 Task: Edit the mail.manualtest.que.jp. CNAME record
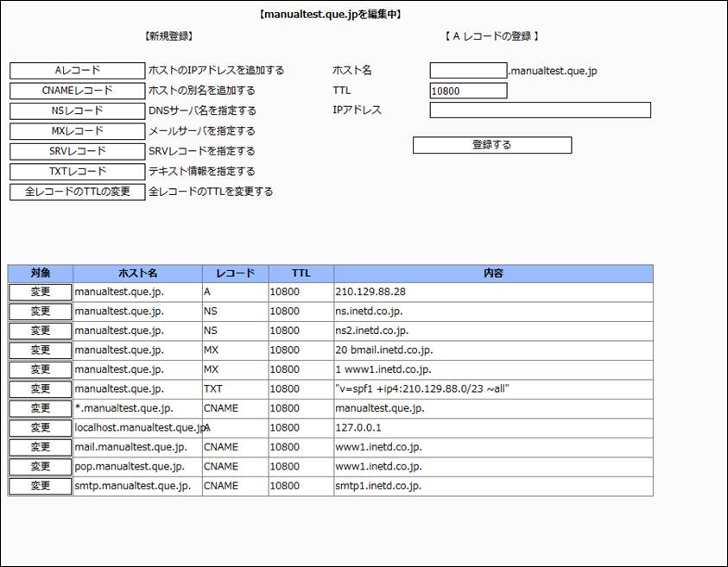pos(41,447)
